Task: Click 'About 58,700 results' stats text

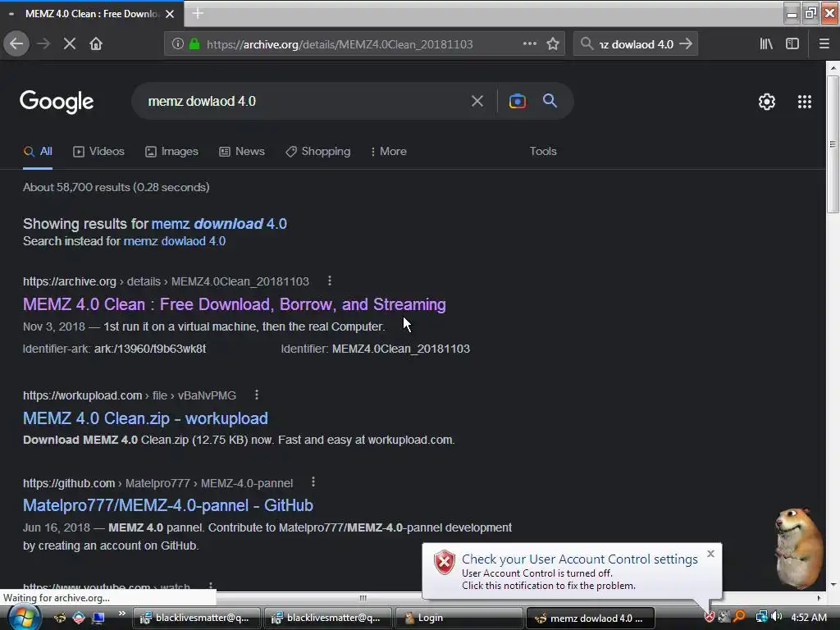Action: click(x=116, y=187)
